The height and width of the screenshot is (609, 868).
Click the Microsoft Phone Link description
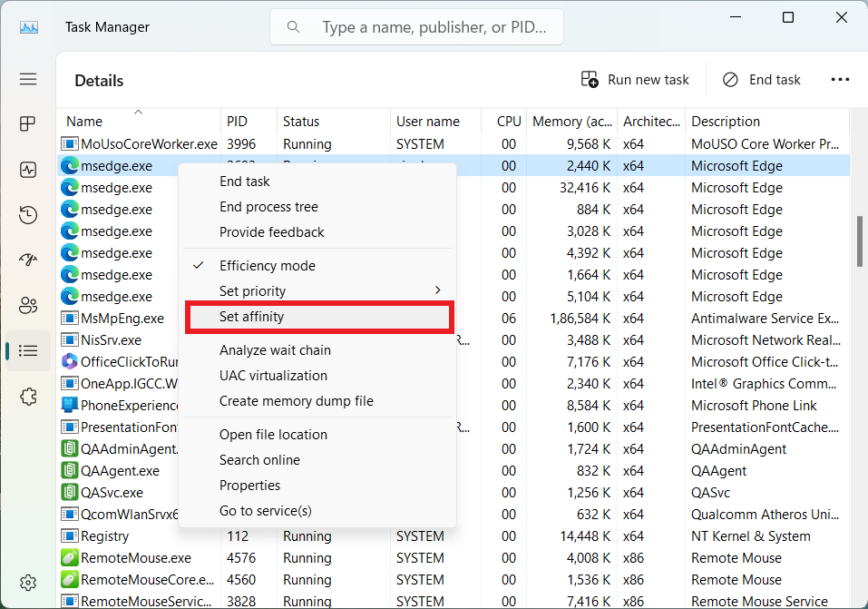tap(754, 405)
